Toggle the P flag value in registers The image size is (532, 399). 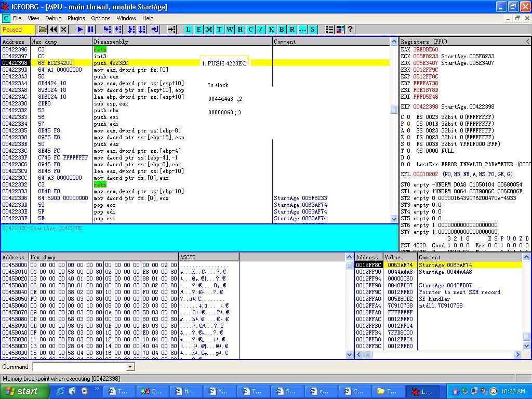(x=408, y=124)
